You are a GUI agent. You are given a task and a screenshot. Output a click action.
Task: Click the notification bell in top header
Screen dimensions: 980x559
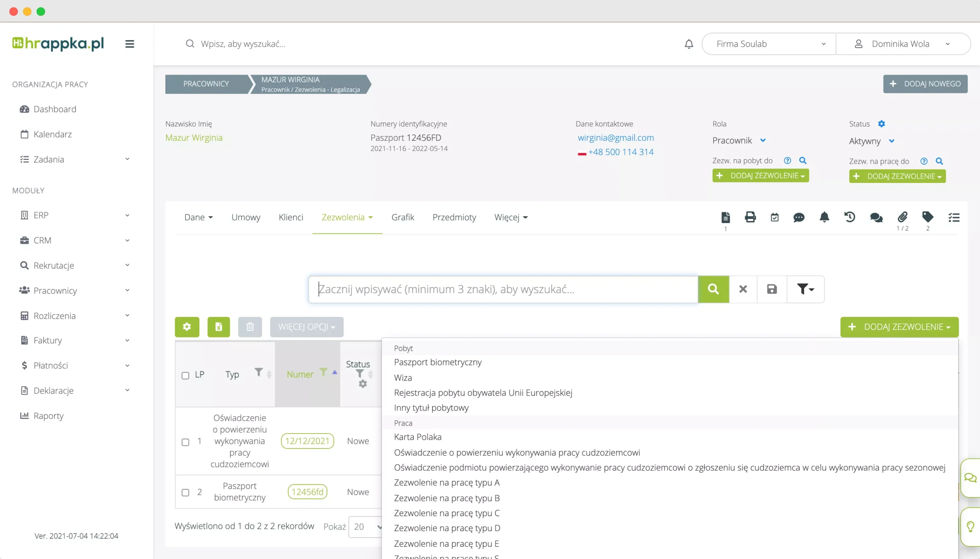689,44
